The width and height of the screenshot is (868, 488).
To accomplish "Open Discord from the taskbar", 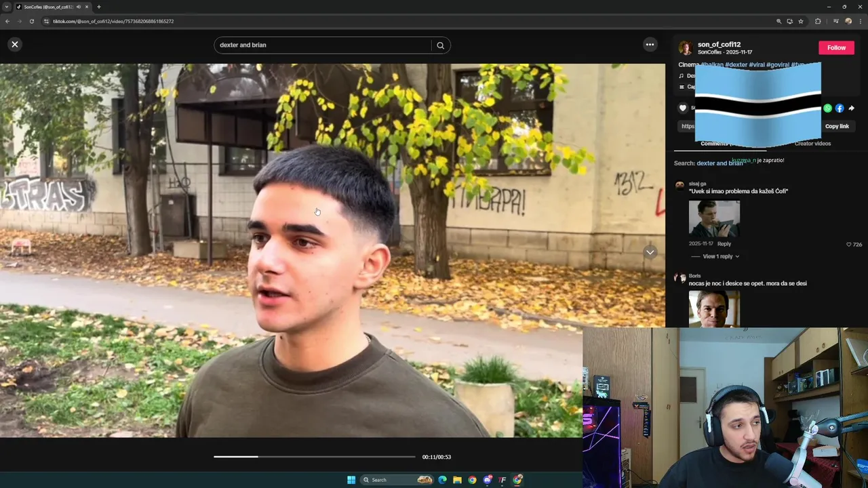I will (488, 480).
